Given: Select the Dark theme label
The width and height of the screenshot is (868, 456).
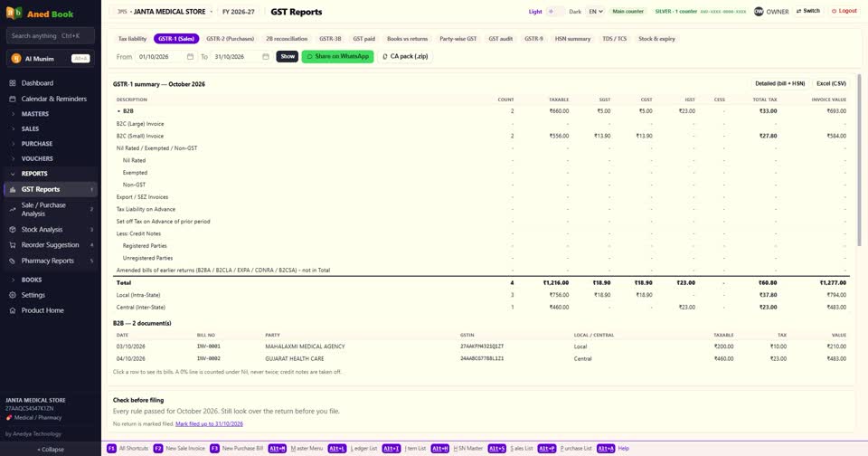Looking at the screenshot, I should point(575,12).
